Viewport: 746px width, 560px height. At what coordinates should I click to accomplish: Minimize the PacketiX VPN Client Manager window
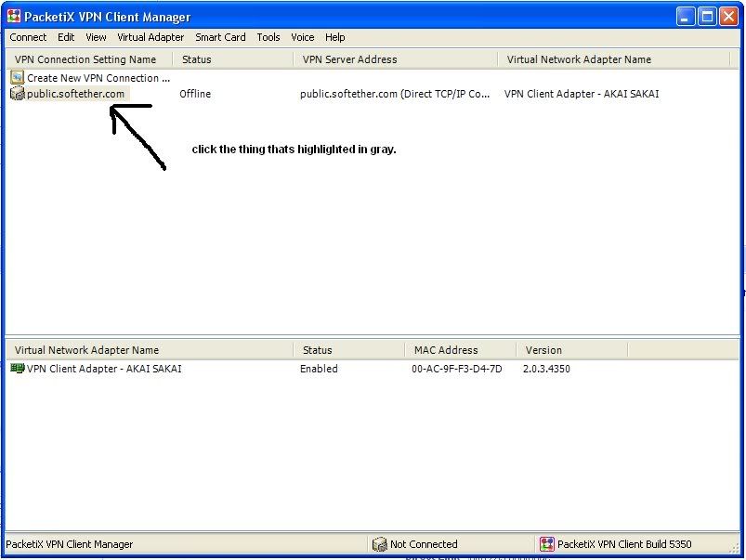(x=685, y=17)
